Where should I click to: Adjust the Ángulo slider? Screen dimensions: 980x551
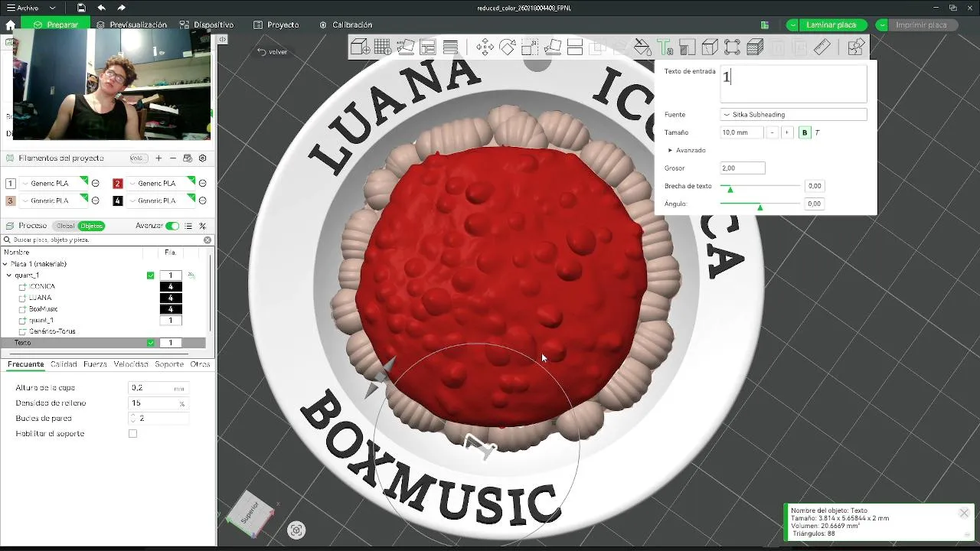(x=760, y=204)
